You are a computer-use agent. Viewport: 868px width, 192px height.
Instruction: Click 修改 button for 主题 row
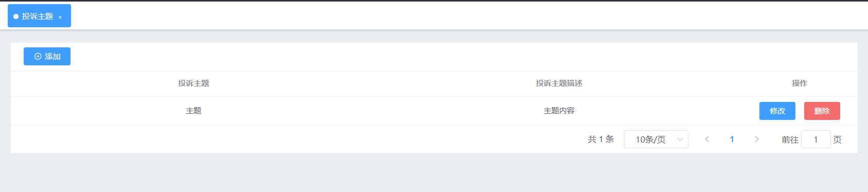coord(777,111)
